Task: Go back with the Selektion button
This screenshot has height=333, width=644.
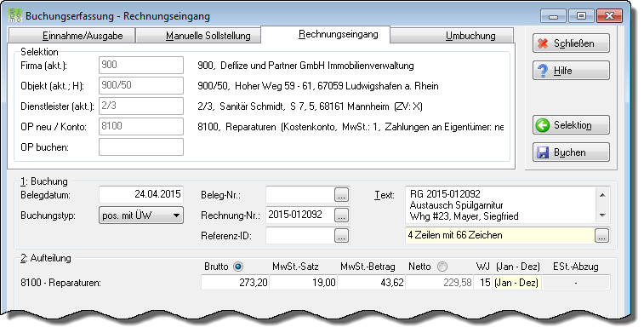Action: point(571,125)
